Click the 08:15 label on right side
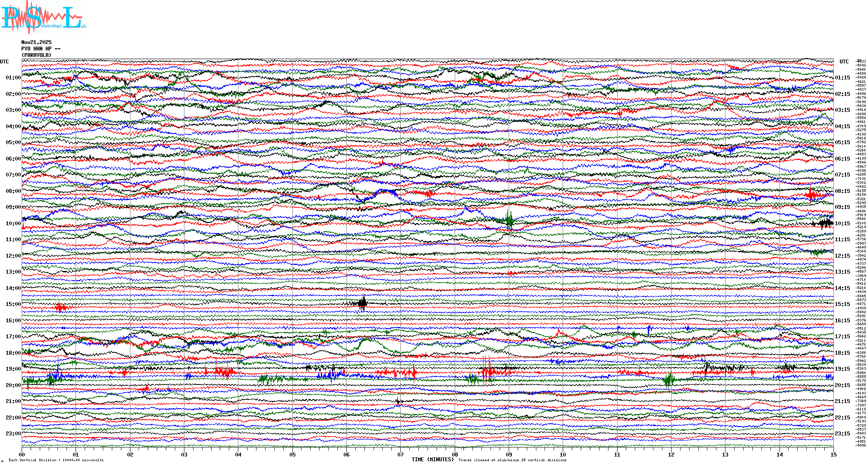The width and height of the screenshot is (868, 466). tap(842, 191)
